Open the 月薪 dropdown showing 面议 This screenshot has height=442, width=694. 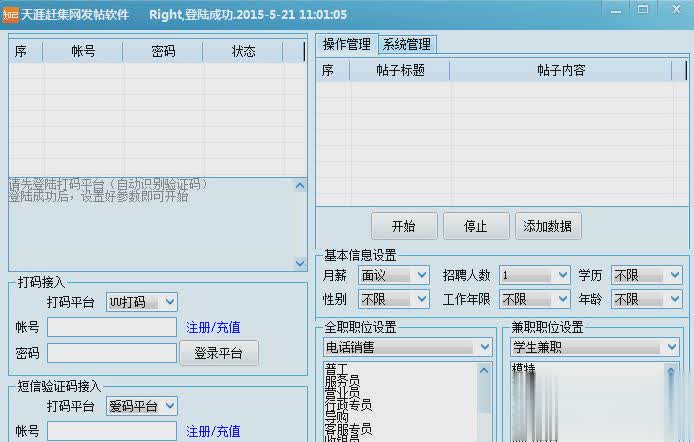[393, 275]
